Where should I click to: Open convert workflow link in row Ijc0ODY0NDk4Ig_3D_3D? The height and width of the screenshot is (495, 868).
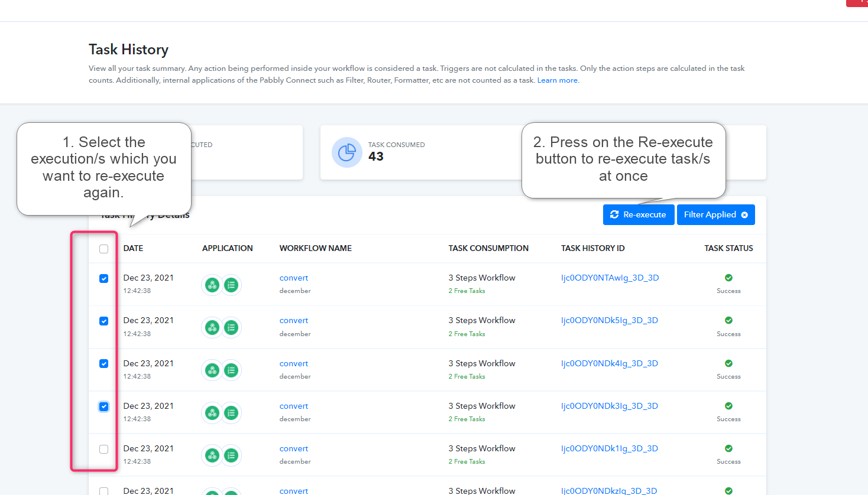pos(294,363)
